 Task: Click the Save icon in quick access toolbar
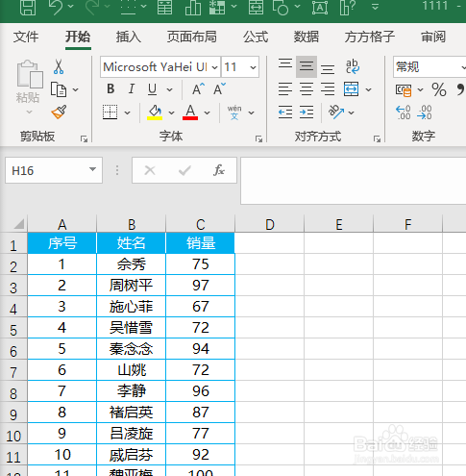[28, 8]
